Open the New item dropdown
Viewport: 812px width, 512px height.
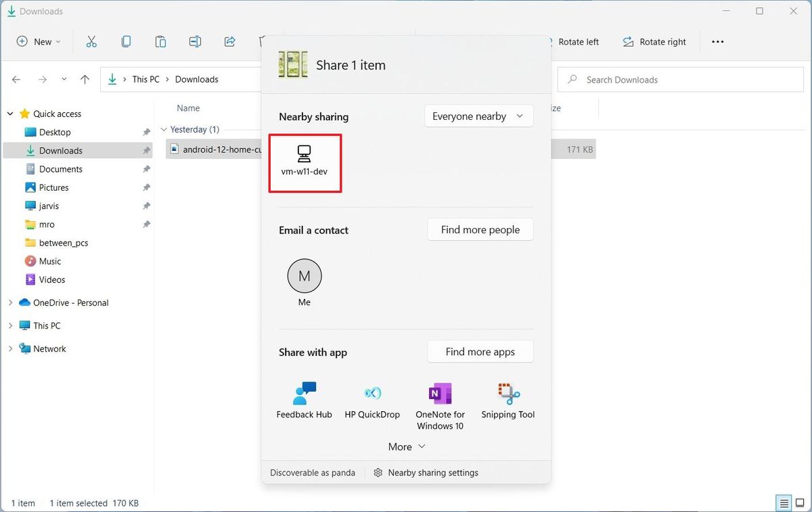coord(37,41)
